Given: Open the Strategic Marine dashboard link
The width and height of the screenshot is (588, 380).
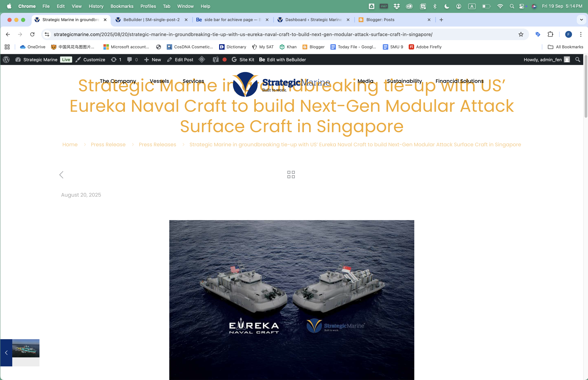Looking at the screenshot, I should click(36, 60).
